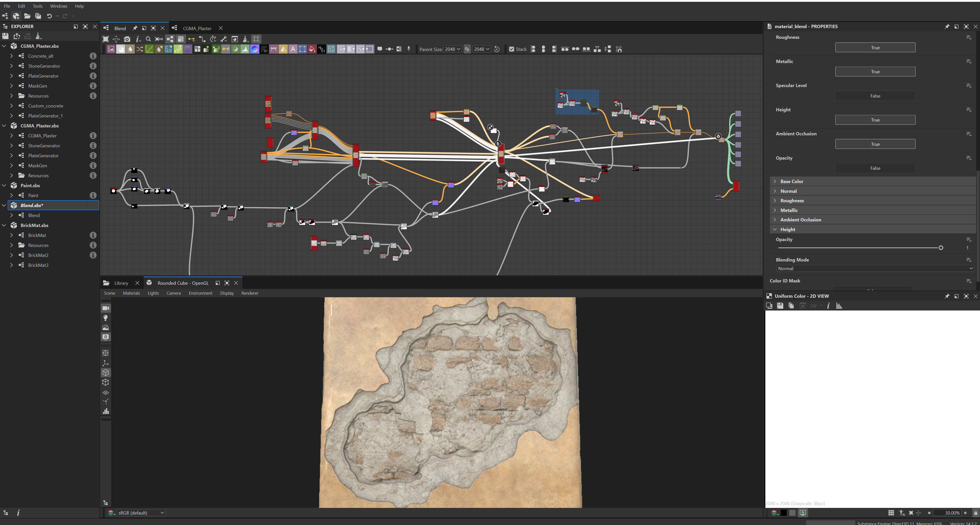The width and height of the screenshot is (980, 525).
Task: Open the Tools menu
Action: click(x=38, y=6)
